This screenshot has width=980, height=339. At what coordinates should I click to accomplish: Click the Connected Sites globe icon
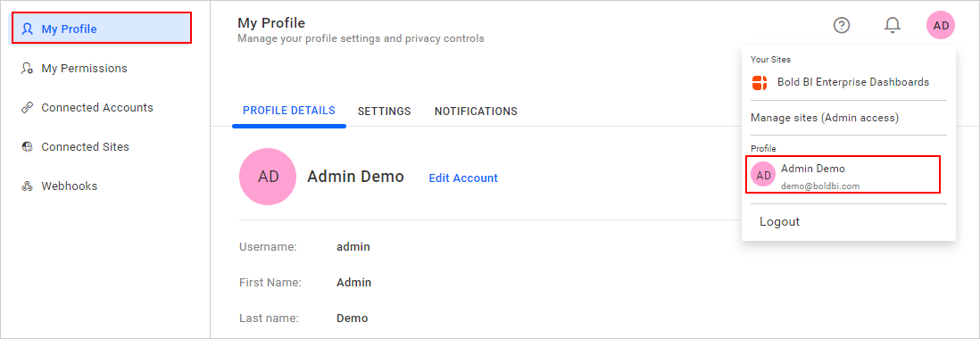27,146
